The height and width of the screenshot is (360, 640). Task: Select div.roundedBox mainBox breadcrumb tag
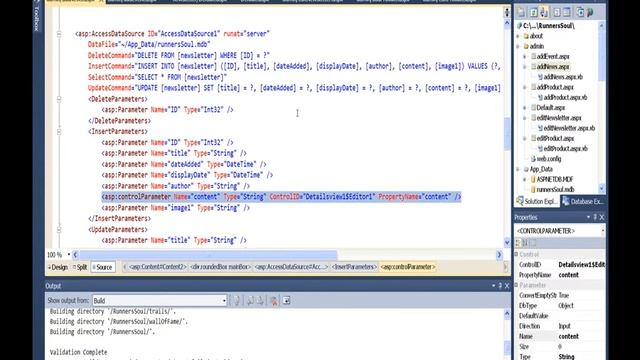pyautogui.click(x=220, y=267)
